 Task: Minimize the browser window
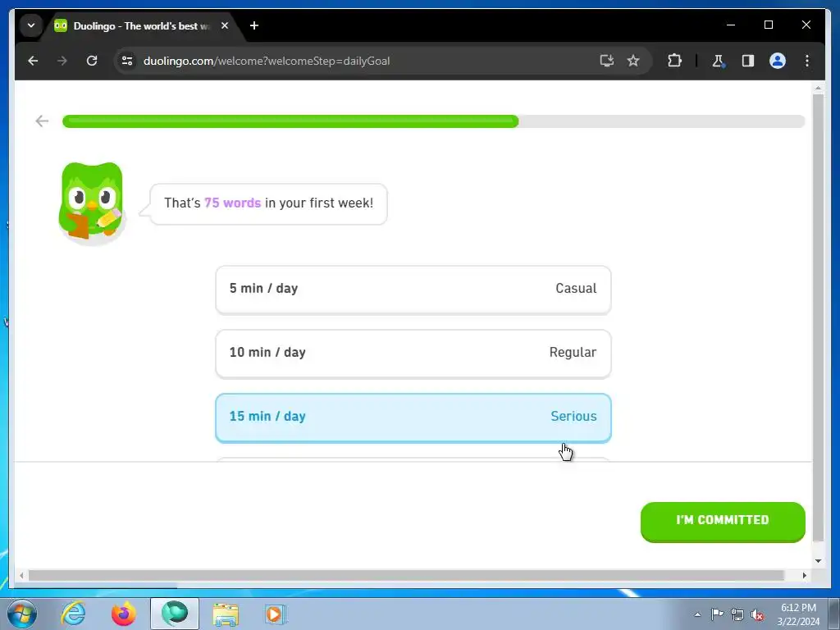731,25
